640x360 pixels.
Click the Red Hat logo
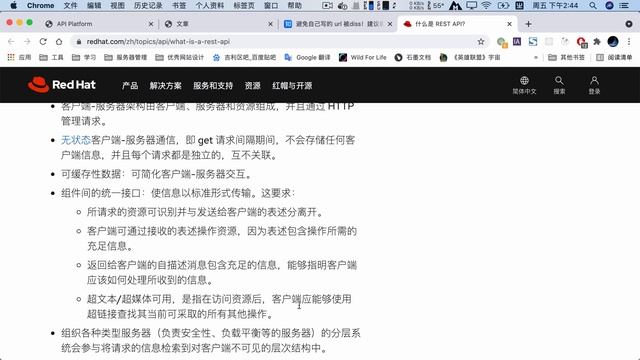(x=62, y=84)
